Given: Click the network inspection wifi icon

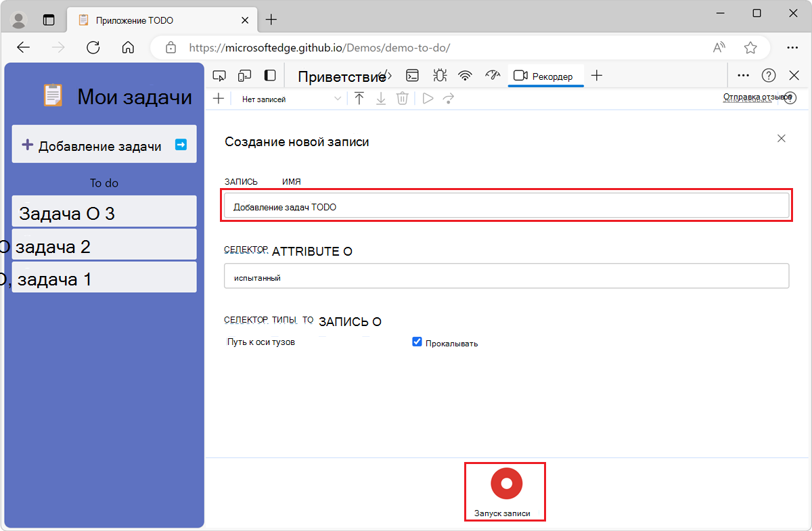Looking at the screenshot, I should pyautogui.click(x=465, y=75).
